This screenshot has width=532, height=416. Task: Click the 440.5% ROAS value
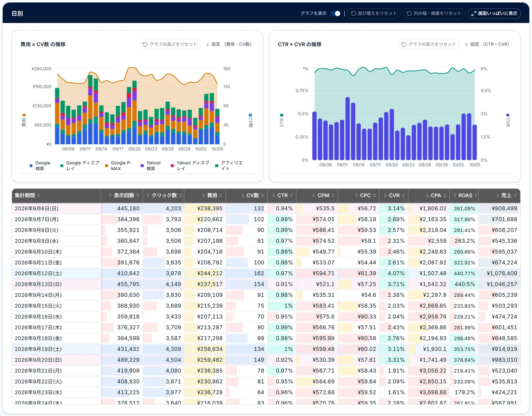point(464,284)
